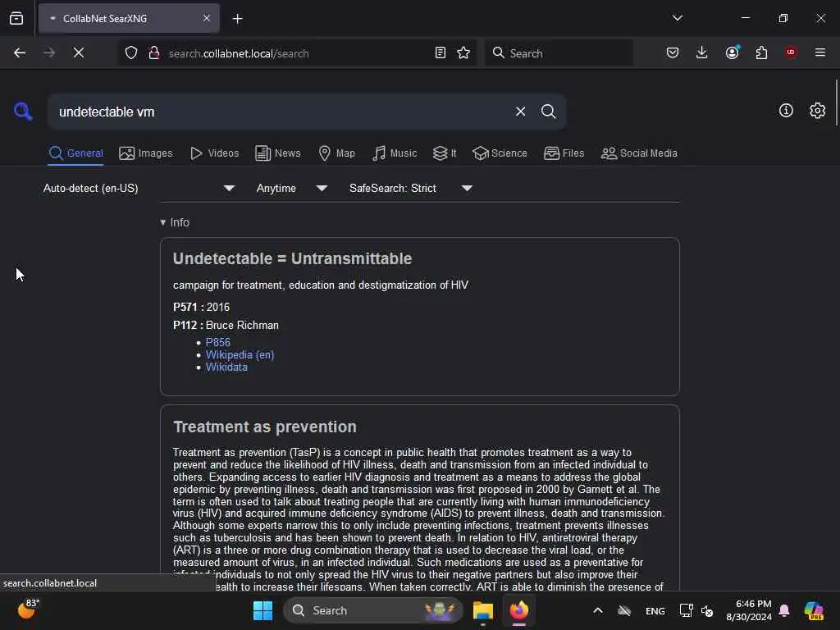
Task: Switch to Images search category
Action: point(146,153)
